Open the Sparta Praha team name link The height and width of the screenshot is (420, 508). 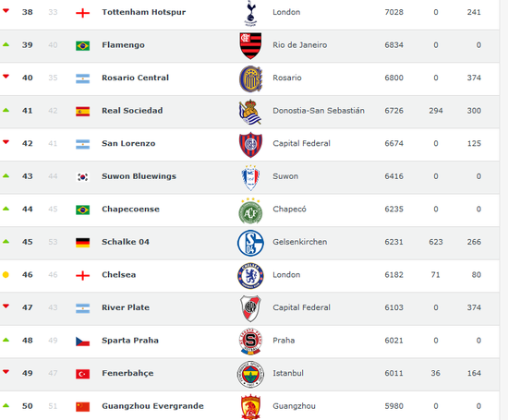point(130,340)
